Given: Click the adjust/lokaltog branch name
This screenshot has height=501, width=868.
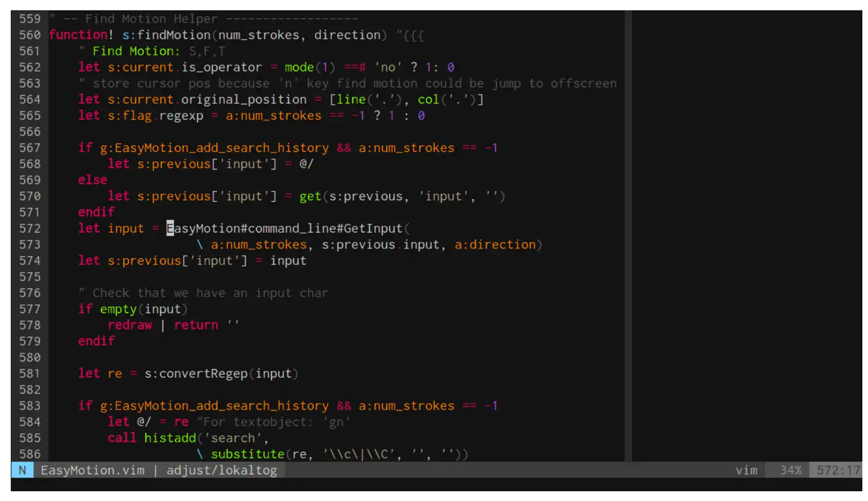Looking at the screenshot, I should click(x=222, y=470).
